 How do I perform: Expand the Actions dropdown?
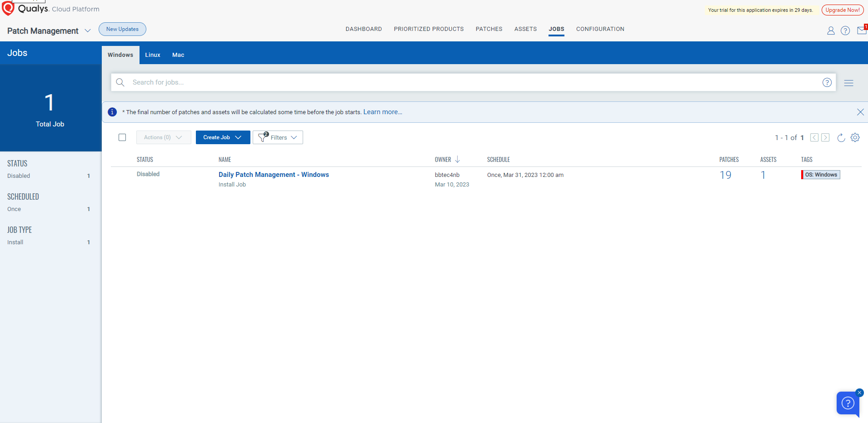tap(163, 137)
